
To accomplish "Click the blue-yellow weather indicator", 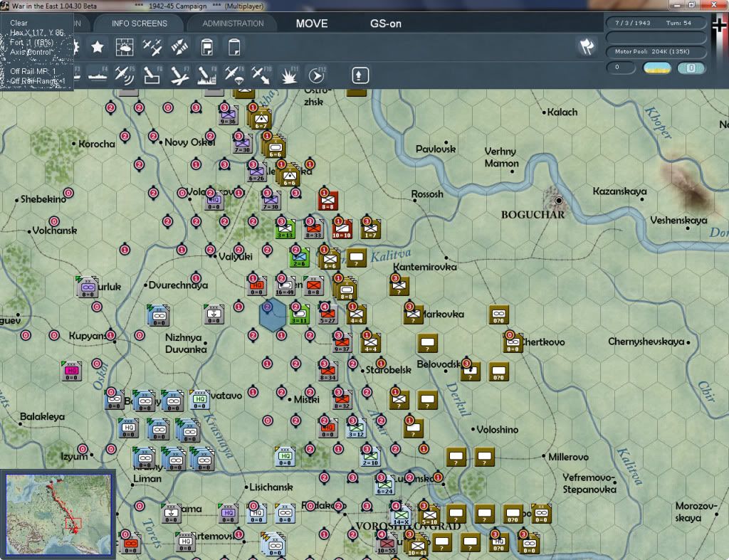I will pos(656,68).
